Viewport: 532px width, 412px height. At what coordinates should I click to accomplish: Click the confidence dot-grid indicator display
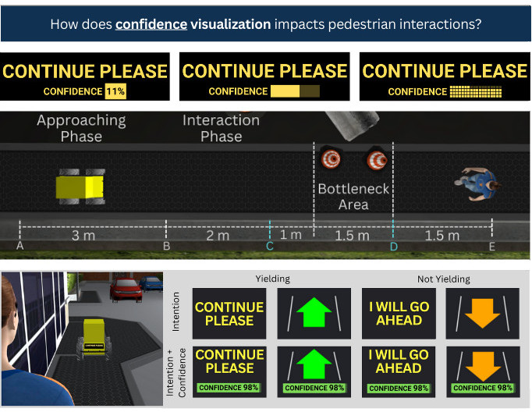pyautogui.click(x=474, y=91)
